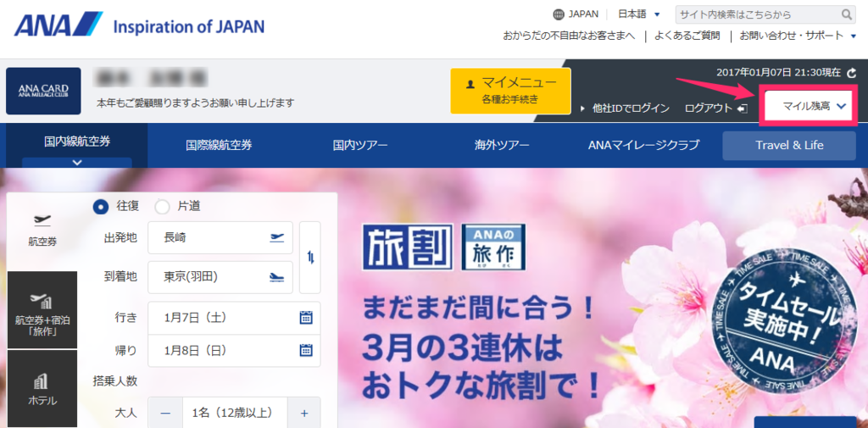Select 往復 round-trip radio button
This screenshot has width=868, height=428.
pyautogui.click(x=101, y=207)
